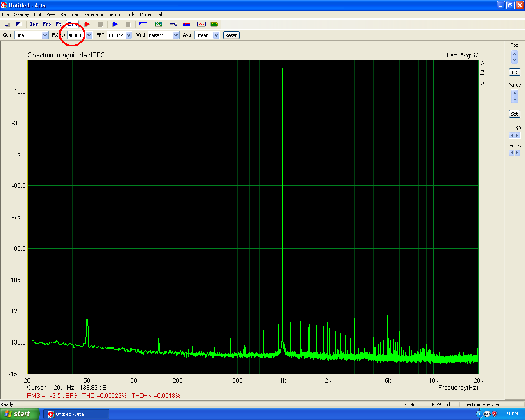The height and width of the screenshot is (420, 525).
Task: Switch to Impulse response mode (IMP)
Action: (x=34, y=24)
